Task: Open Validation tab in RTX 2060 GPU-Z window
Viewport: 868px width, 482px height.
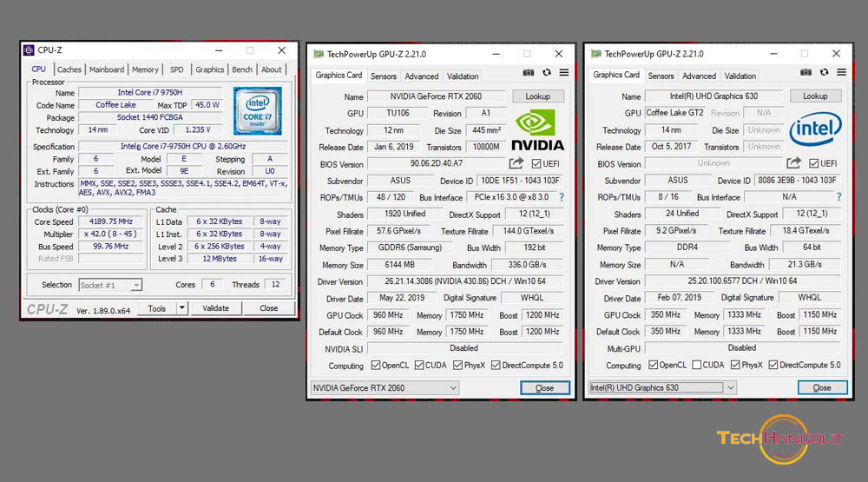Action: click(x=463, y=76)
